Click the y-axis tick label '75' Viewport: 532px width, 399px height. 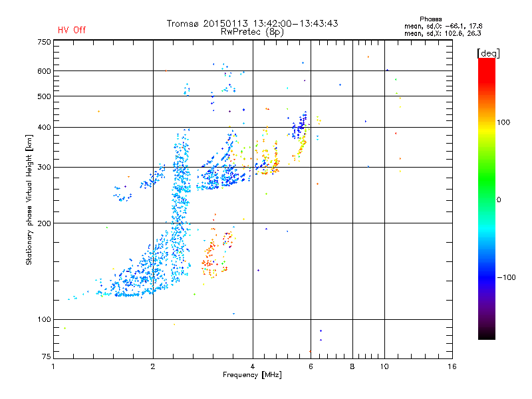point(47,356)
